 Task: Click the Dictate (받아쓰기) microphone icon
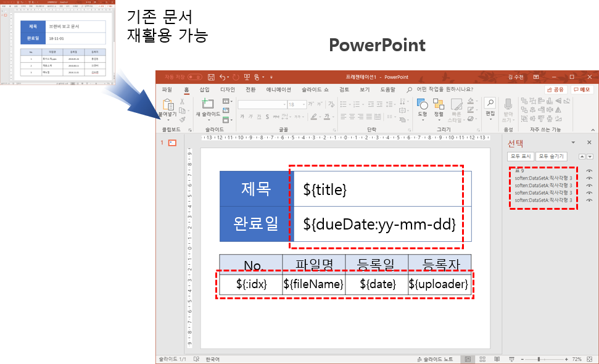click(x=508, y=104)
